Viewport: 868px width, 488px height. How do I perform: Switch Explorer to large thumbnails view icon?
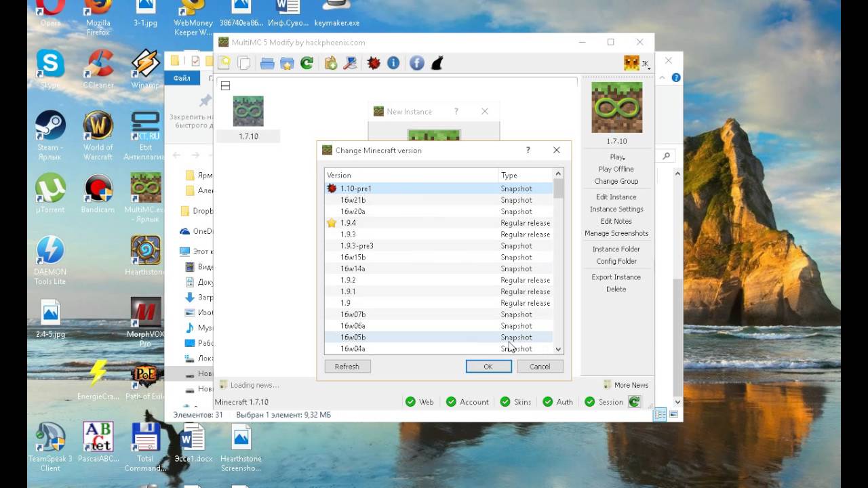point(673,415)
